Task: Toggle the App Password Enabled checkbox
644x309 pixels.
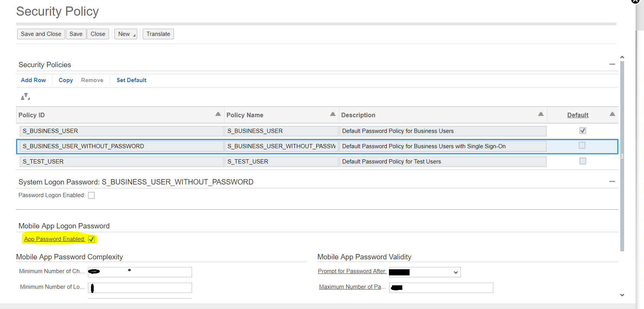Action: click(x=91, y=239)
